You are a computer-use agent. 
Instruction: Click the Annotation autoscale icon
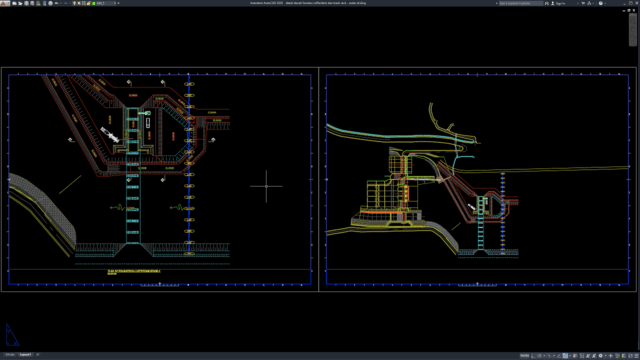pyautogui.click(x=594, y=356)
